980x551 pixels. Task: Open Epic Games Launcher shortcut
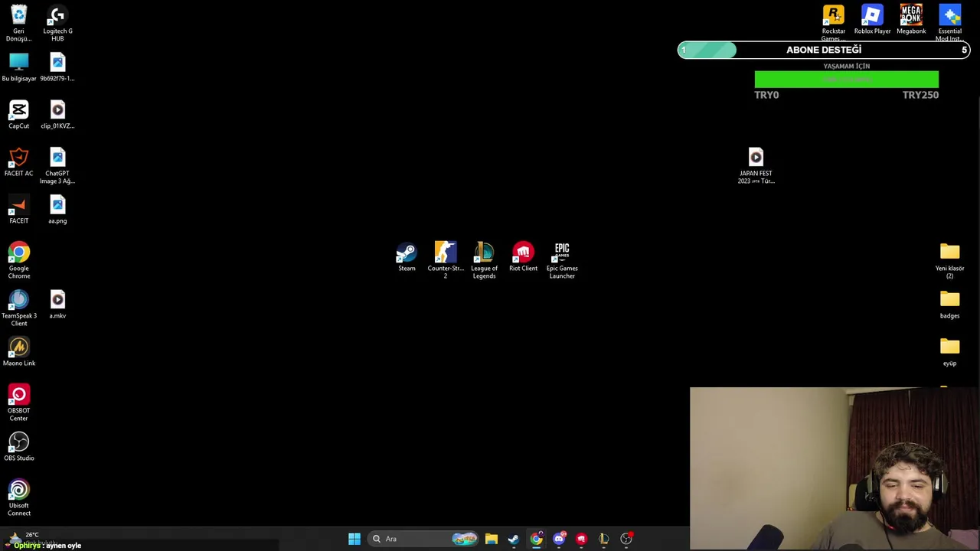[562, 261]
